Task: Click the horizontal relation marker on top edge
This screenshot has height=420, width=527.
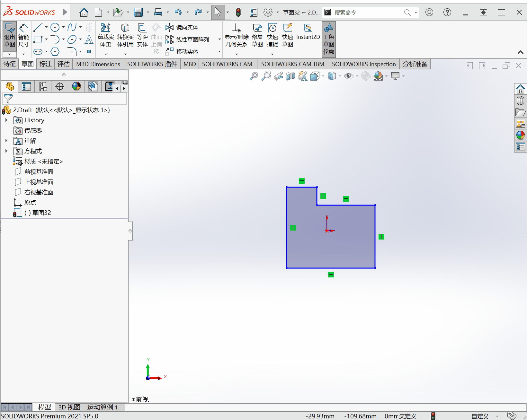Action: 302,181
